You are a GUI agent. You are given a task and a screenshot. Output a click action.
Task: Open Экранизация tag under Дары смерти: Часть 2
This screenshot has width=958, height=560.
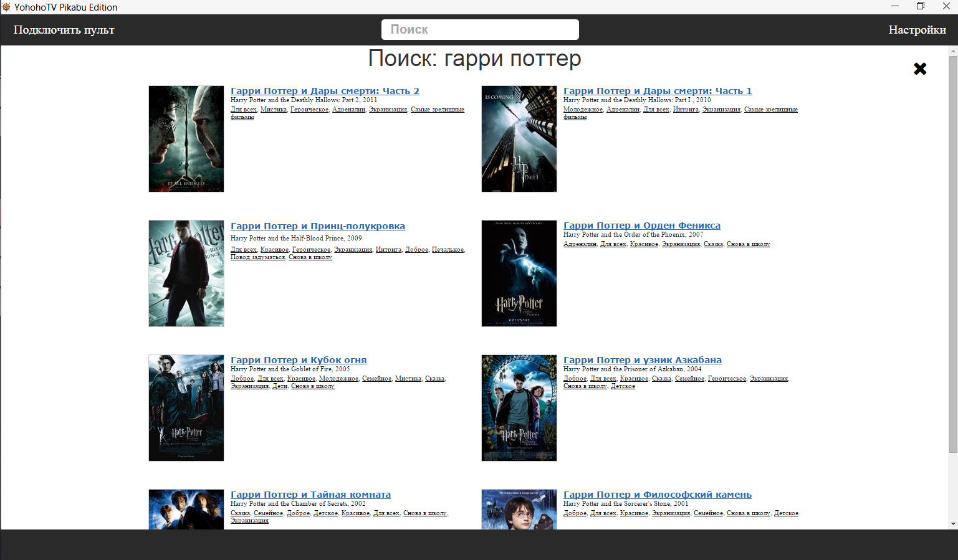[x=388, y=110]
